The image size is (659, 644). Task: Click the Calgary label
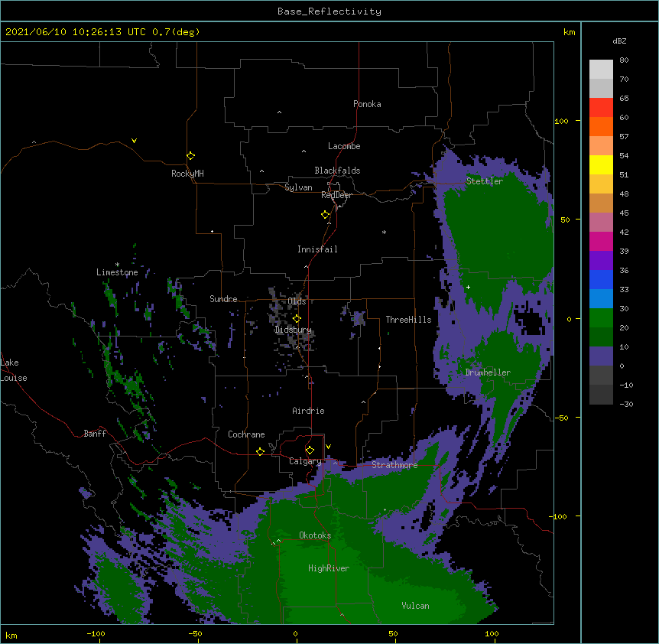[x=305, y=461]
